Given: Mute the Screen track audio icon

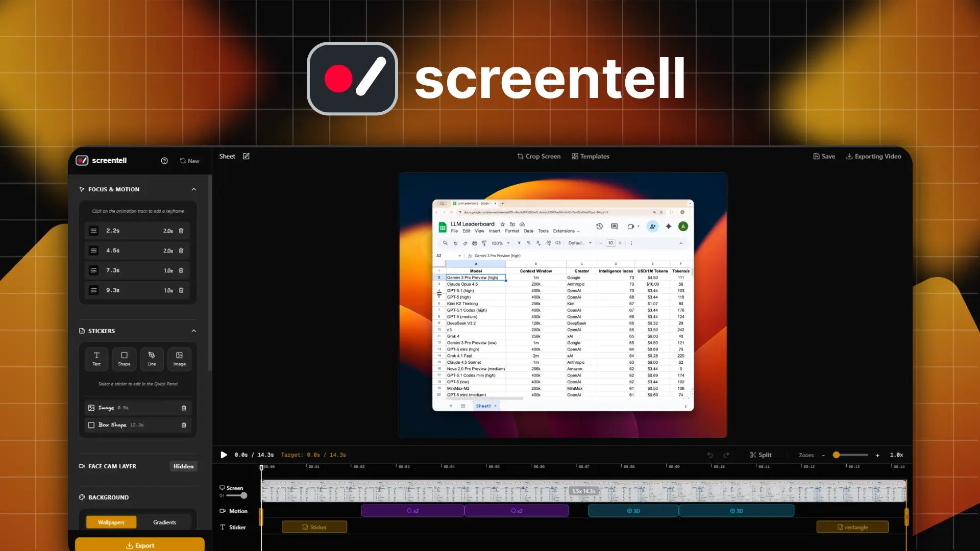Looking at the screenshot, I should pyautogui.click(x=222, y=495).
